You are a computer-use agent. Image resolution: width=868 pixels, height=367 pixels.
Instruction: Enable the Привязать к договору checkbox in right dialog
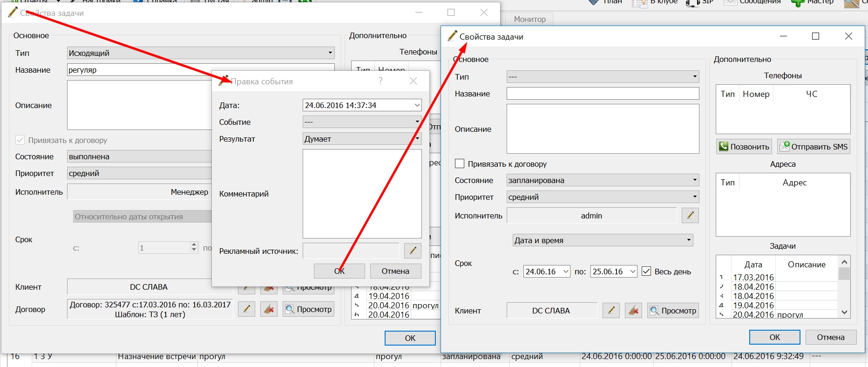(460, 163)
